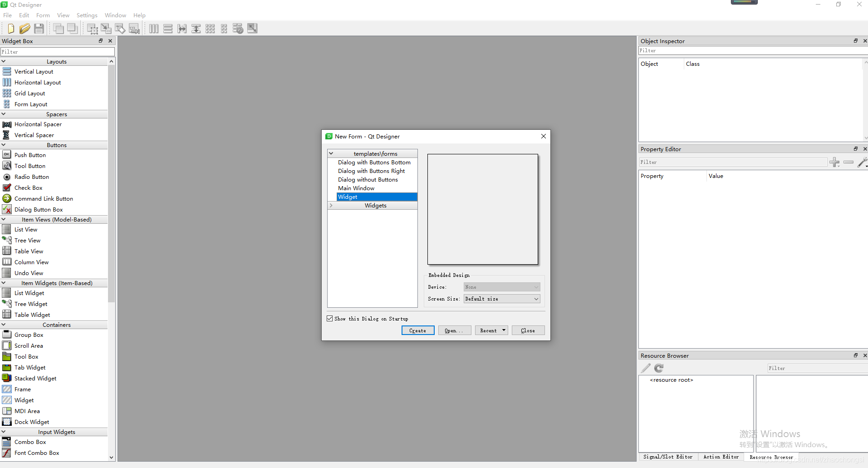This screenshot has height=468, width=868.
Task: Create a new form using the toolbar icon
Action: tap(10, 28)
